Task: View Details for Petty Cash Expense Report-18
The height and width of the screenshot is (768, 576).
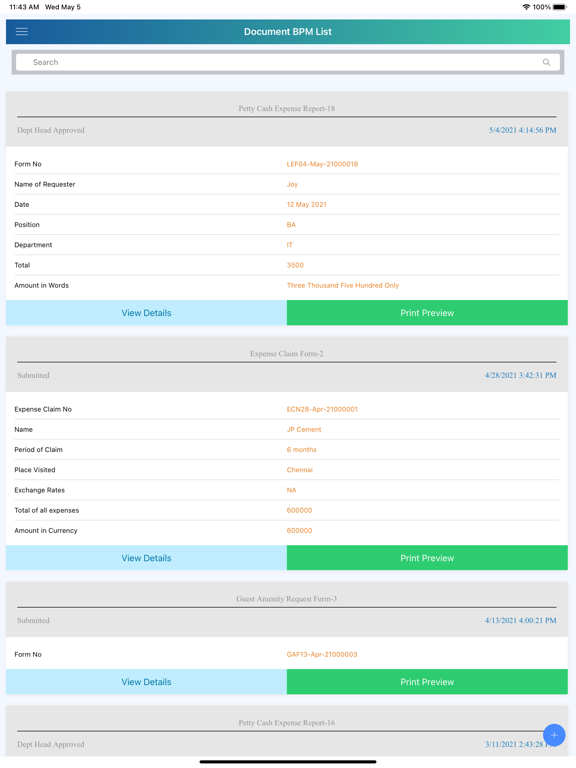Action: (146, 313)
